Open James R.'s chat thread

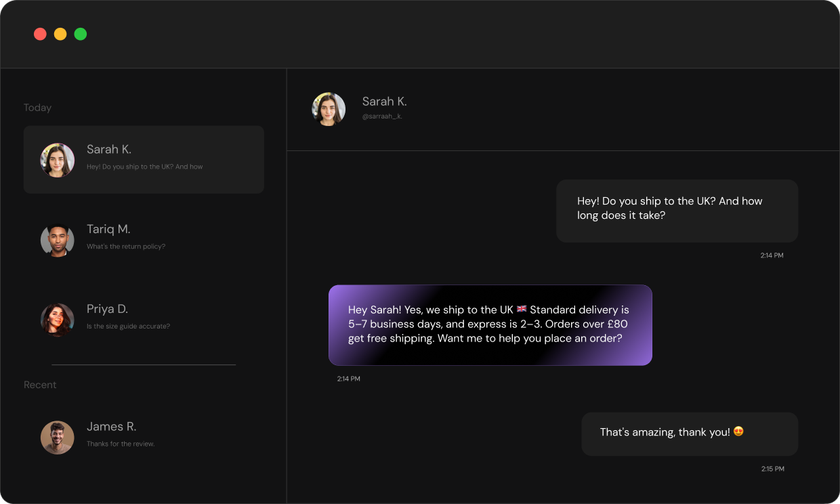click(x=144, y=434)
